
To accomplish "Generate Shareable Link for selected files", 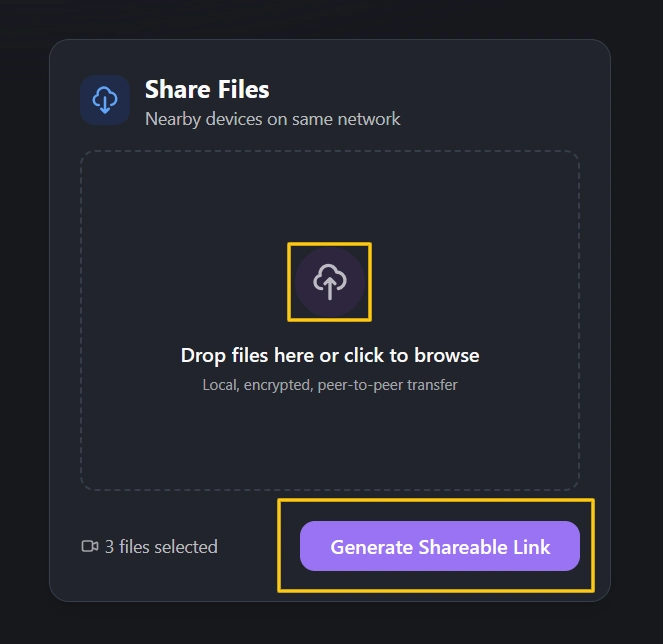I will click(440, 546).
